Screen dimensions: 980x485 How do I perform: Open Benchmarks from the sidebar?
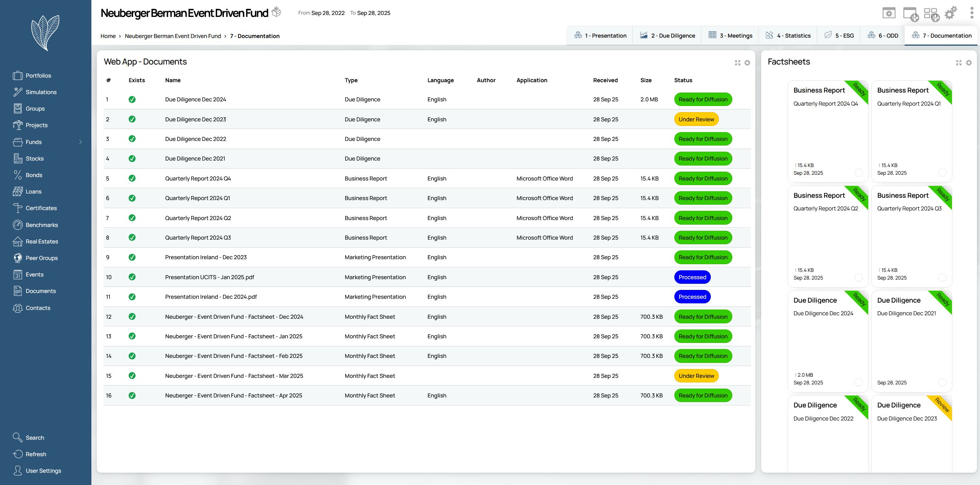click(x=41, y=225)
